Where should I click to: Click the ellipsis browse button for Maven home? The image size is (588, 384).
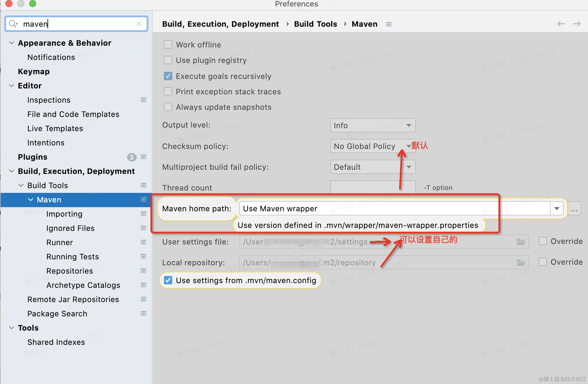click(x=574, y=209)
